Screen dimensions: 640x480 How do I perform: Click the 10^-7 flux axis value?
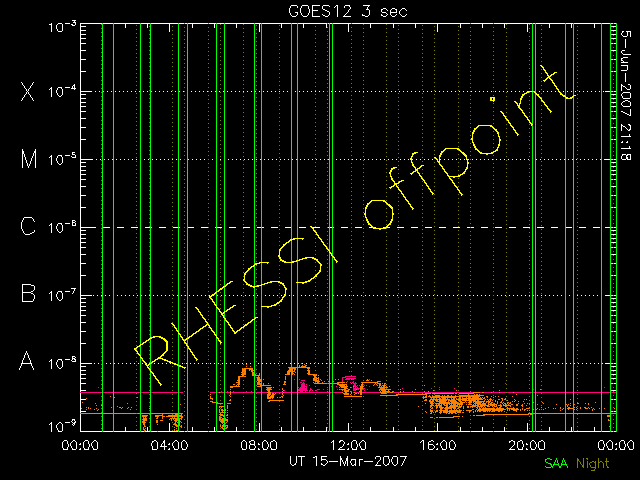tap(62, 295)
